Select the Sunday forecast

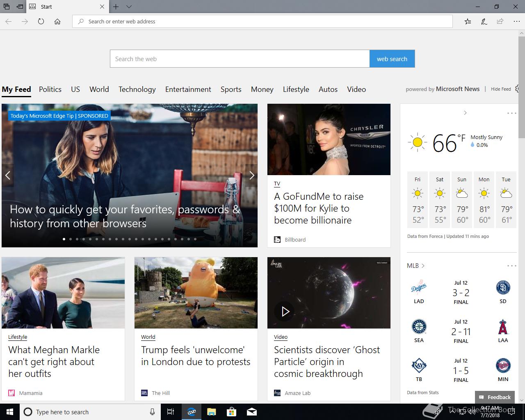[x=462, y=200]
